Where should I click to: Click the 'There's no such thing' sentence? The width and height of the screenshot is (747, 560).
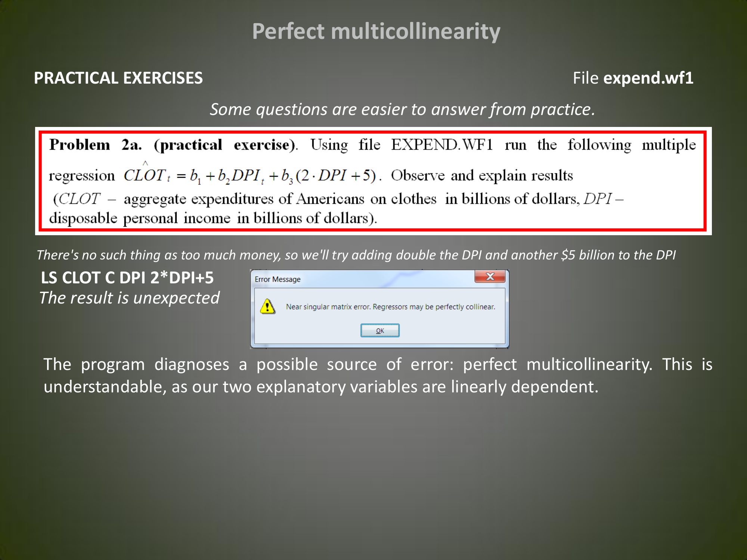click(x=356, y=255)
